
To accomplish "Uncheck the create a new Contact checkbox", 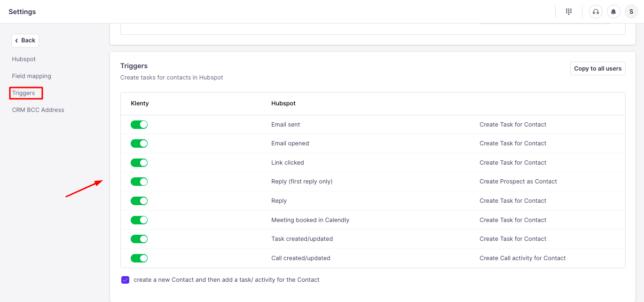I will pos(125,280).
